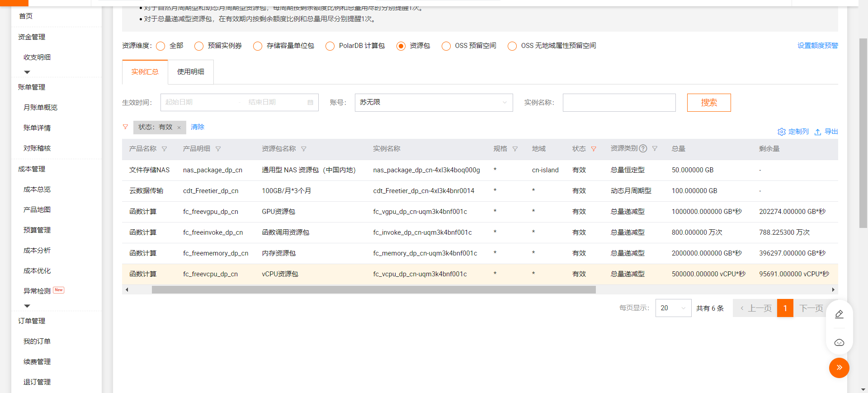Click the orange funnel icon before filter tags
The width and height of the screenshot is (868, 393).
pos(125,127)
